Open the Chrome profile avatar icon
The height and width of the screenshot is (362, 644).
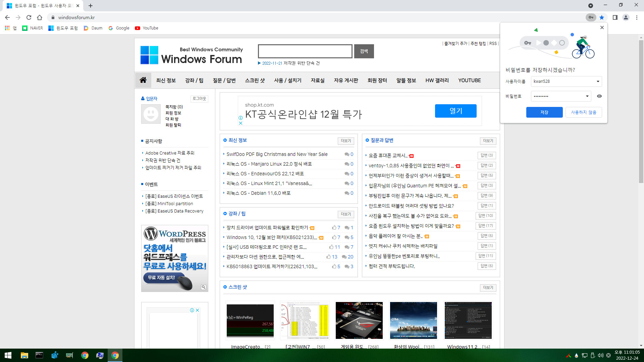626,17
